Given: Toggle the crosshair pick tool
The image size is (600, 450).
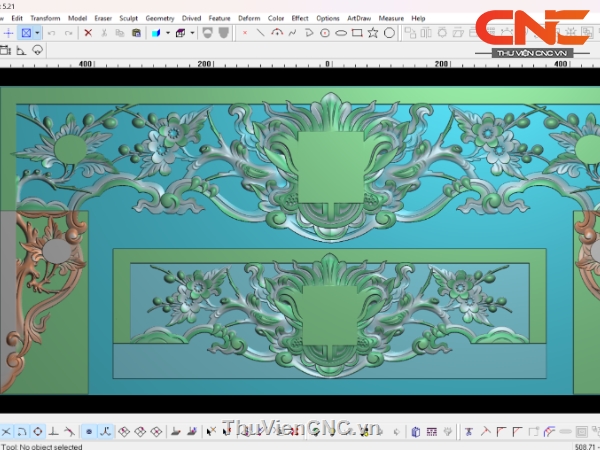Looking at the screenshot, I should click(x=8, y=33).
